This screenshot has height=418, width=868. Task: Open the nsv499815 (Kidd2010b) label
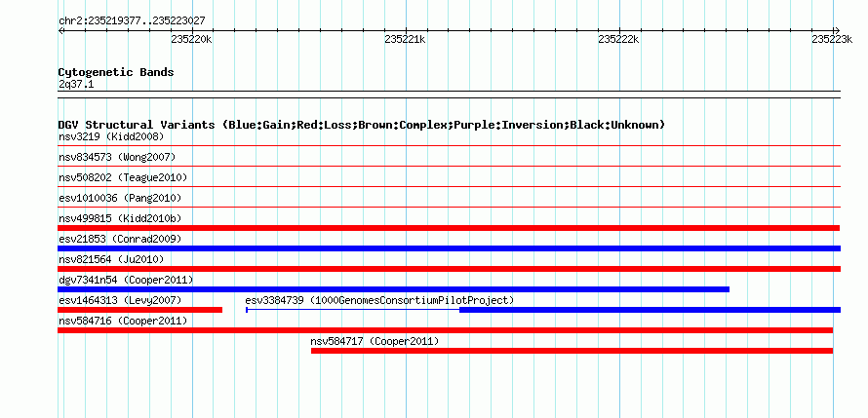[x=120, y=218]
